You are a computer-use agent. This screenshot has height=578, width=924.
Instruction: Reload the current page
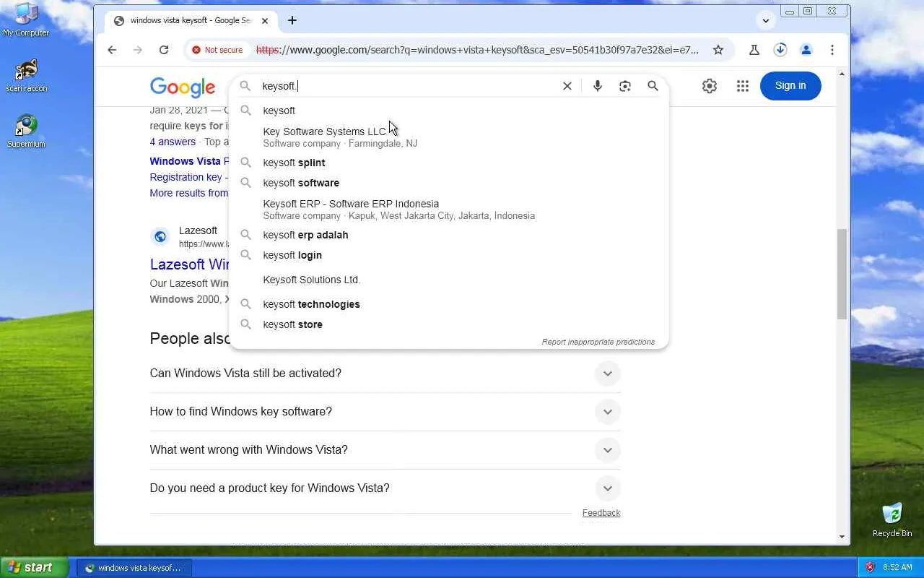[164, 50]
